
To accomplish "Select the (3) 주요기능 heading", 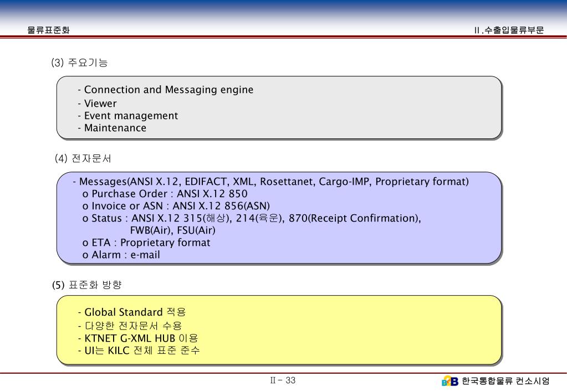I will pyautogui.click(x=80, y=63).
